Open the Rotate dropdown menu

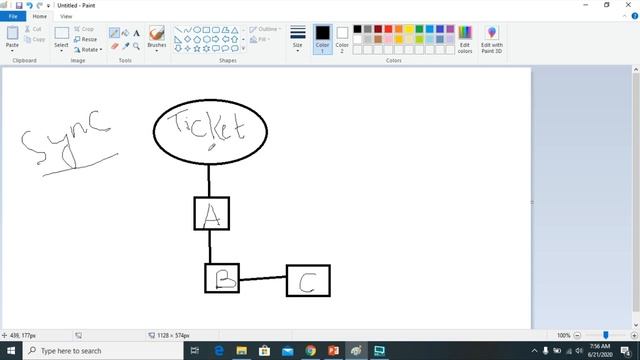[x=88, y=49]
